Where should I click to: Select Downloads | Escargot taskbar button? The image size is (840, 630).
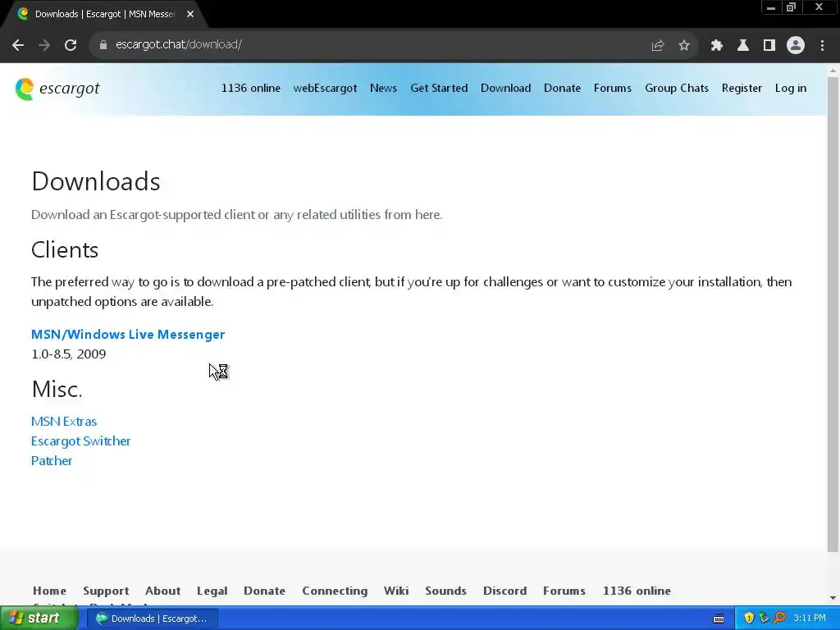(x=152, y=619)
